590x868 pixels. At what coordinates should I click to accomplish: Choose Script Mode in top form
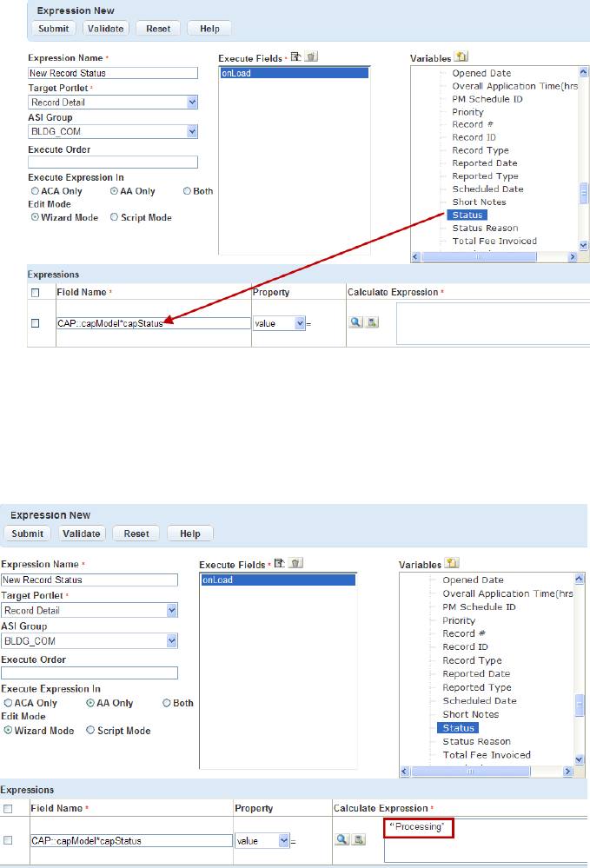pos(114,217)
